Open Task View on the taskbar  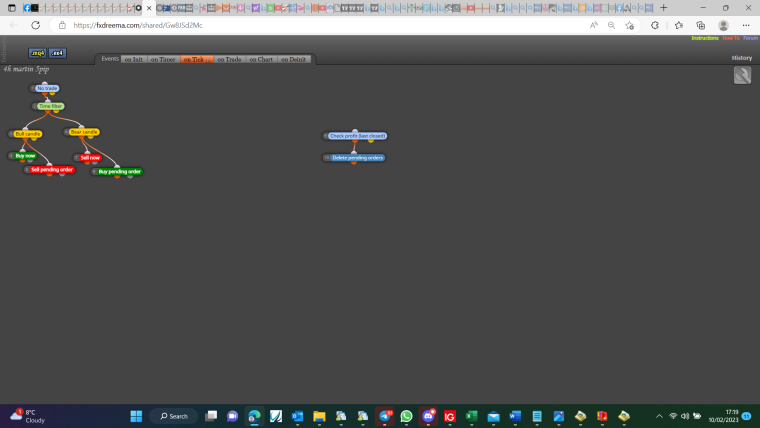(211, 416)
